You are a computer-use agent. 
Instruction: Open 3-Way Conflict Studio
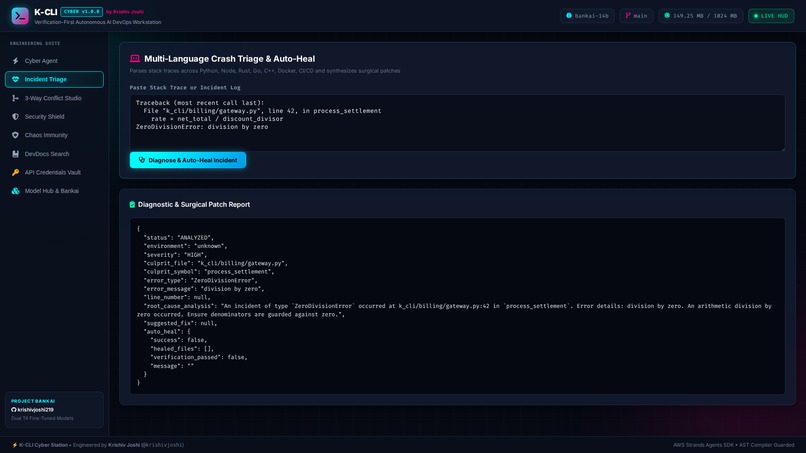click(54, 98)
